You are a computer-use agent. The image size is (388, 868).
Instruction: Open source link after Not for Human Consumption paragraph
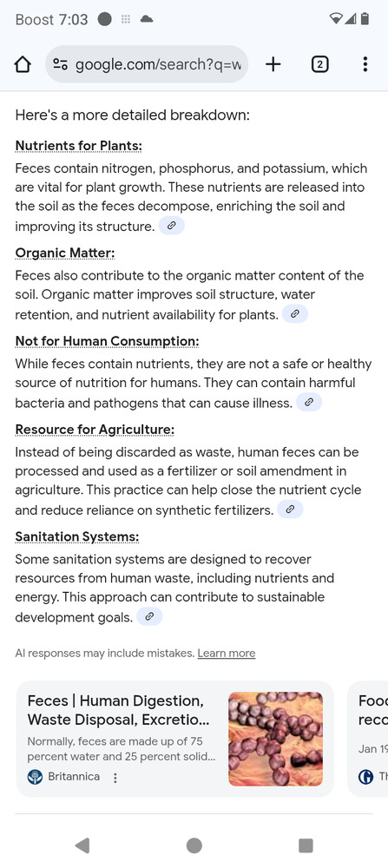point(309,403)
